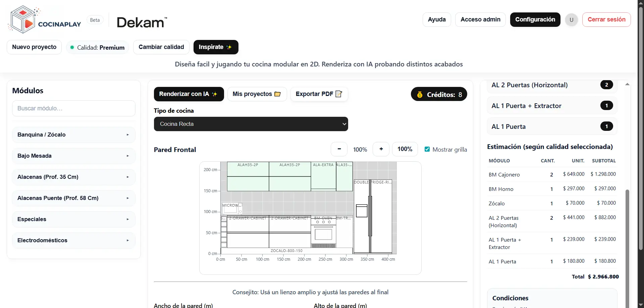The image size is (644, 308).
Task: Reset zoom with the 100% button
Action: pos(405,149)
